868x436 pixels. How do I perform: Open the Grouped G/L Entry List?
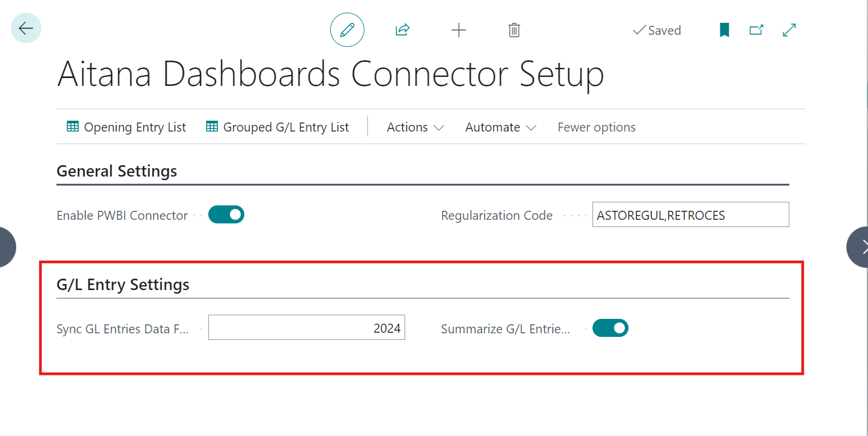tap(277, 127)
